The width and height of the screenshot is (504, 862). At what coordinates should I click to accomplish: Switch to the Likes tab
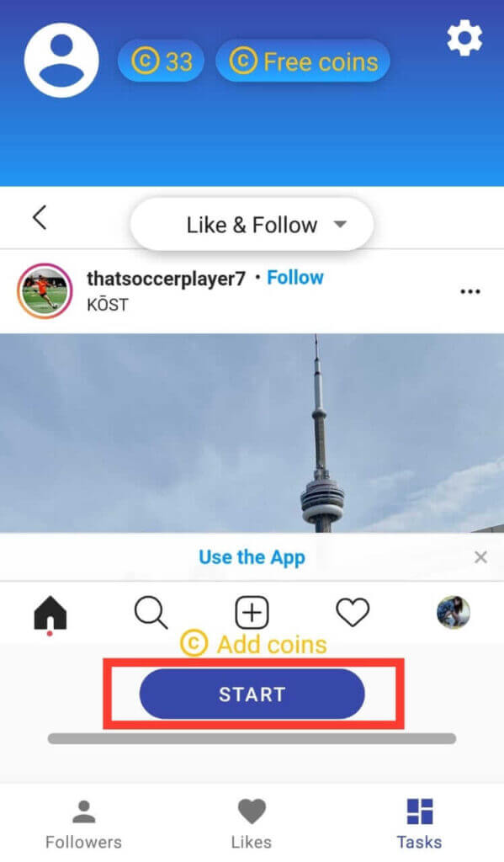click(252, 824)
